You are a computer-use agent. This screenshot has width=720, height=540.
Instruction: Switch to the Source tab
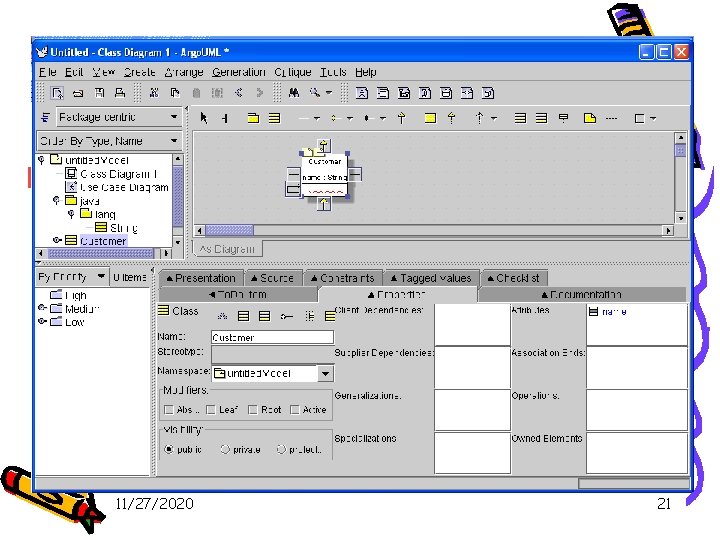point(273,278)
